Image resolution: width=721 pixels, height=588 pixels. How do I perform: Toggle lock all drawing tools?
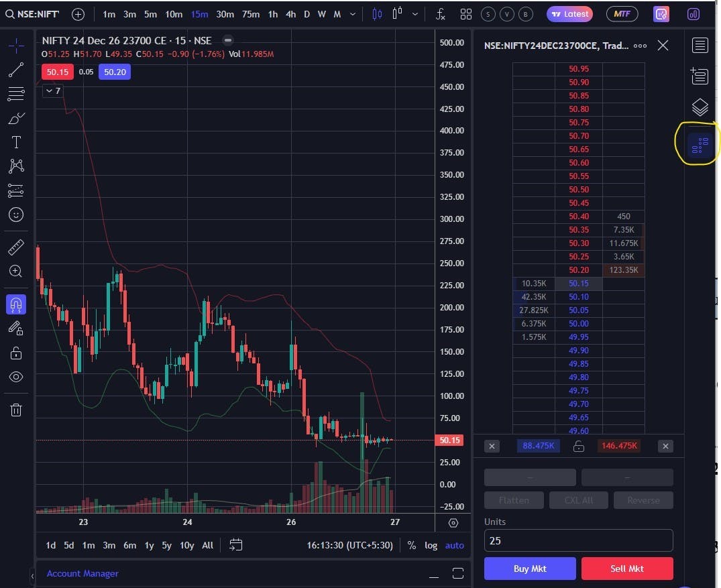coord(16,353)
